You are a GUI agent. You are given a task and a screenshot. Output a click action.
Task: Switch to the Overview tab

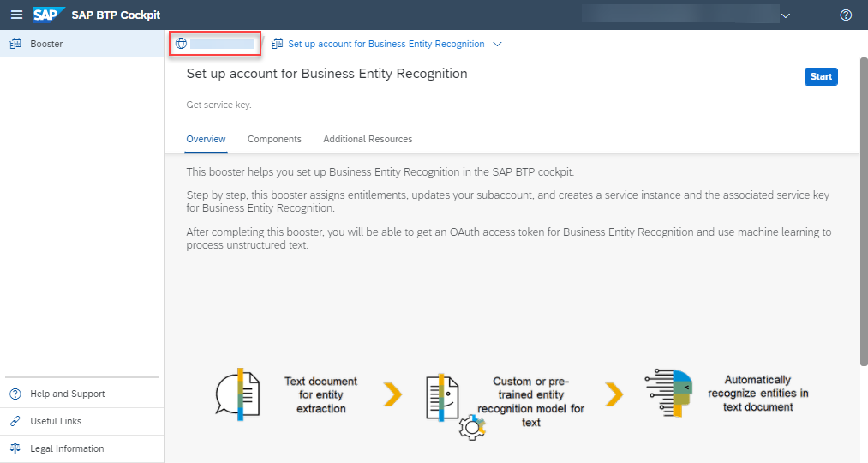[x=206, y=139]
